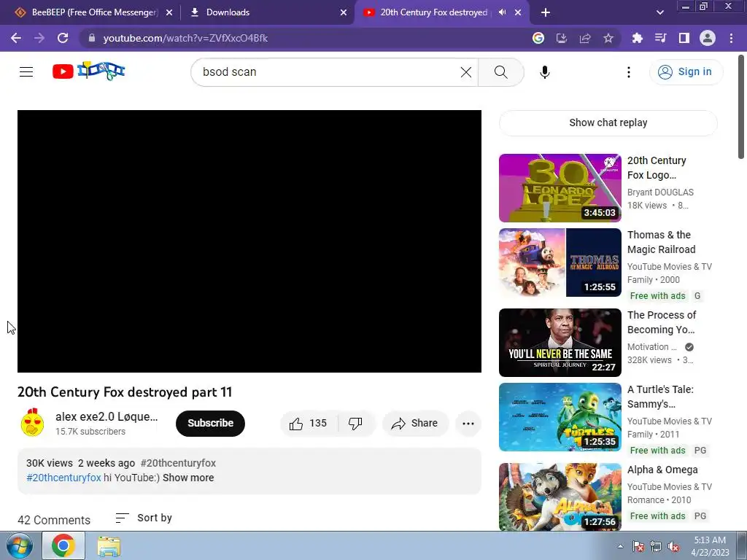The height and width of the screenshot is (560, 747).
Task: Open the media control icon in toolbar
Action: tap(660, 38)
